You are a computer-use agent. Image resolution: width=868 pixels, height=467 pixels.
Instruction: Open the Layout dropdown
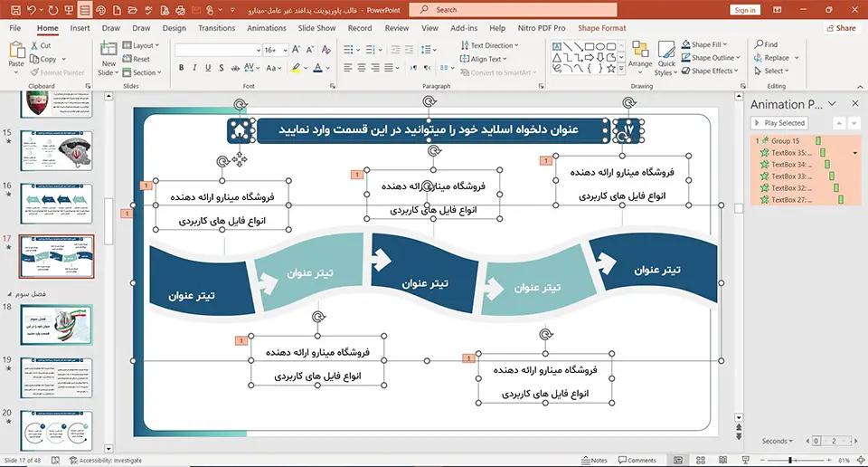(141, 45)
